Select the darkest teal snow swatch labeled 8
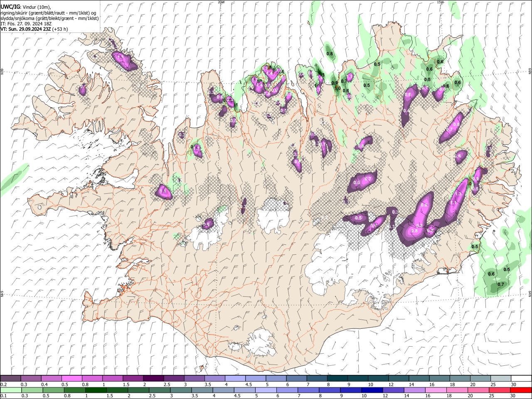 337,378
